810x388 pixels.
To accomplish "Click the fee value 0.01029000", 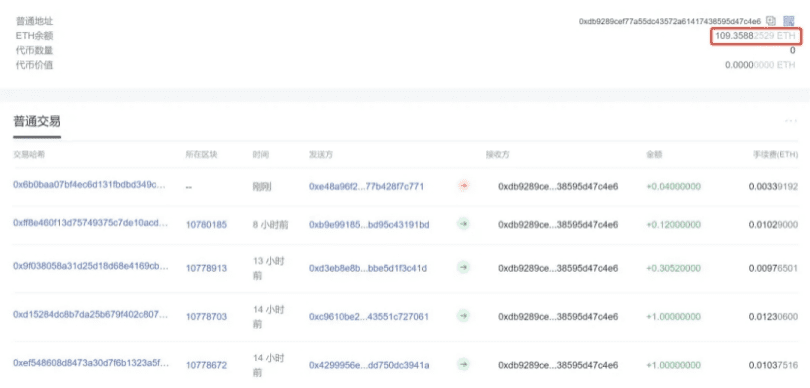I will click(x=773, y=225).
